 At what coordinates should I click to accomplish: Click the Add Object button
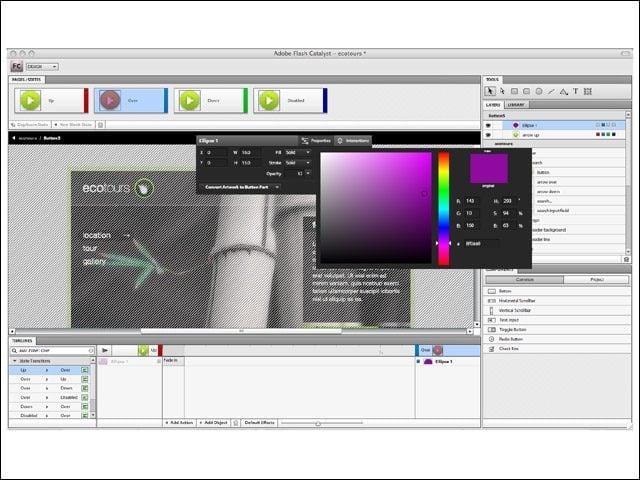tap(213, 423)
